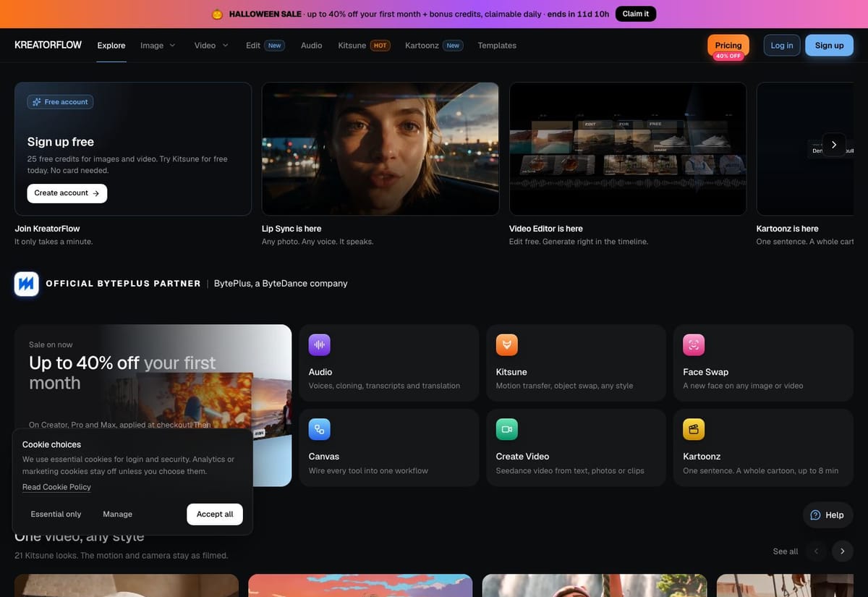This screenshot has height=597, width=868.
Task: Expand the Image menu dropdown
Action: (158, 46)
